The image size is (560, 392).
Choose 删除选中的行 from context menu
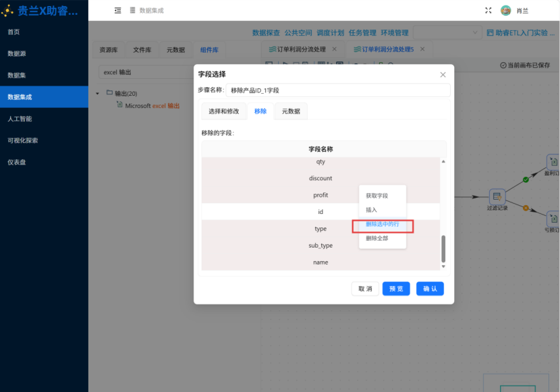(382, 224)
